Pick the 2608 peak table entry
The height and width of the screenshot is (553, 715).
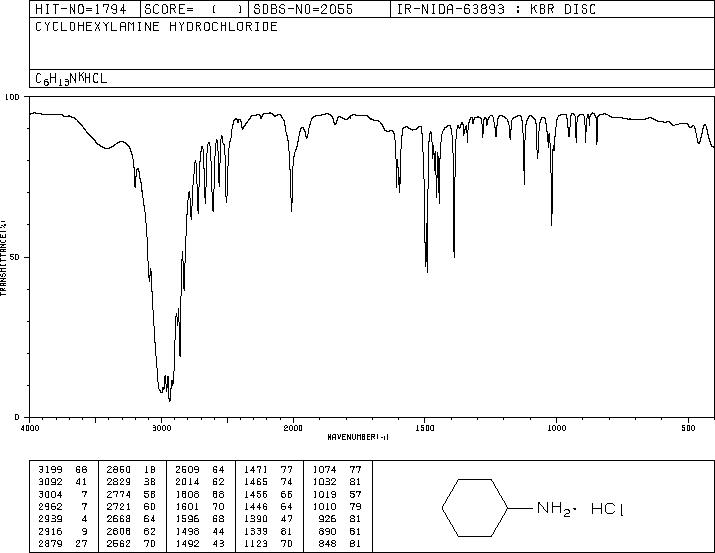point(131,532)
